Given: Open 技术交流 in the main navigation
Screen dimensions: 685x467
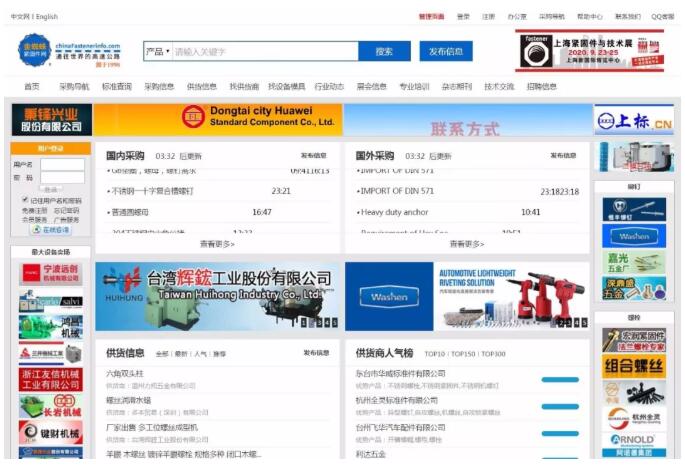Looking at the screenshot, I should (499, 86).
